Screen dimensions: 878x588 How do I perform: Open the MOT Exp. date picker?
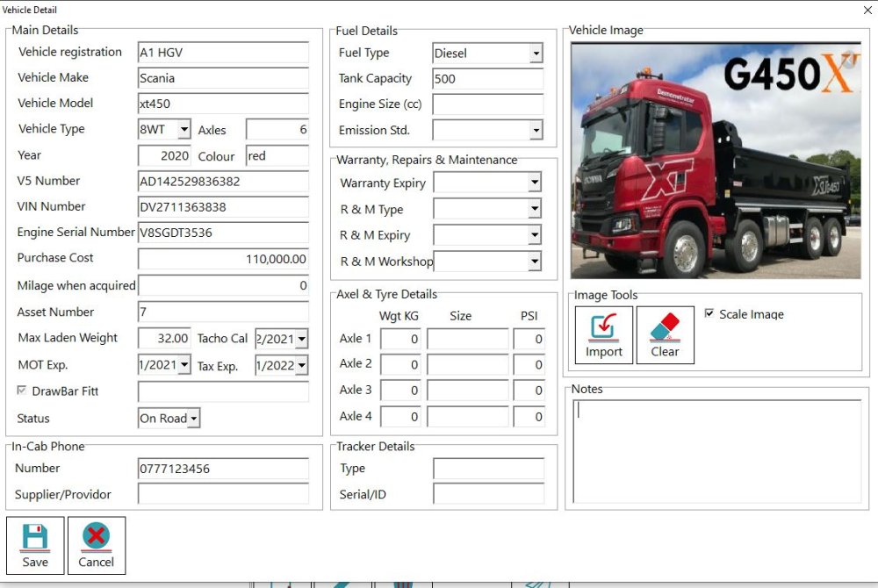[184, 365]
